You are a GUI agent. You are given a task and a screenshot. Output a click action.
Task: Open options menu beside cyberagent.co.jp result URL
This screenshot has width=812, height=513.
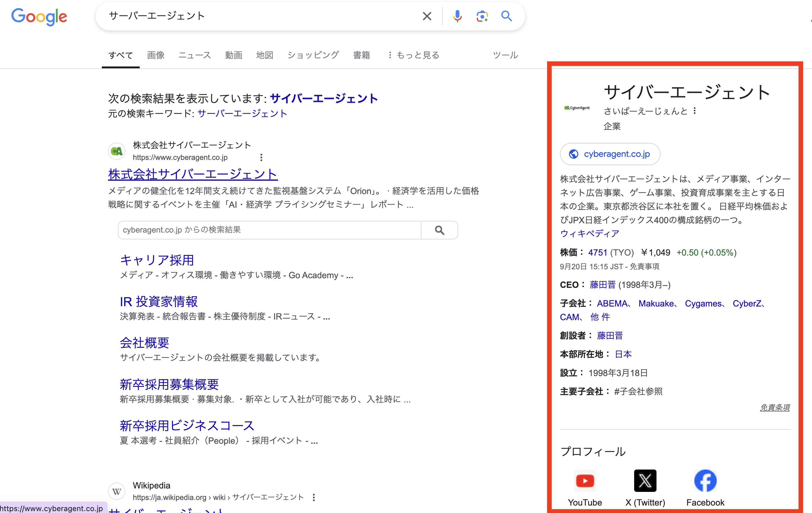[261, 157]
